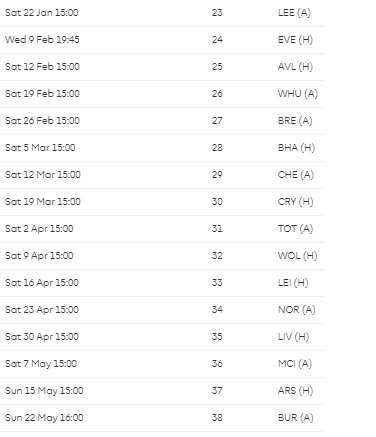Select gameweek number 38
The image size is (376, 437).
(x=217, y=418)
